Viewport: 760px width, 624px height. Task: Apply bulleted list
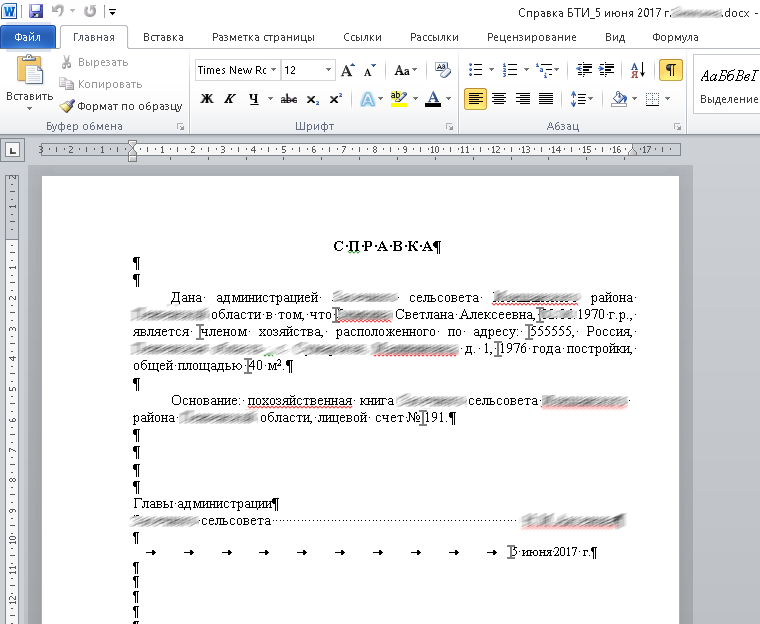[475, 70]
